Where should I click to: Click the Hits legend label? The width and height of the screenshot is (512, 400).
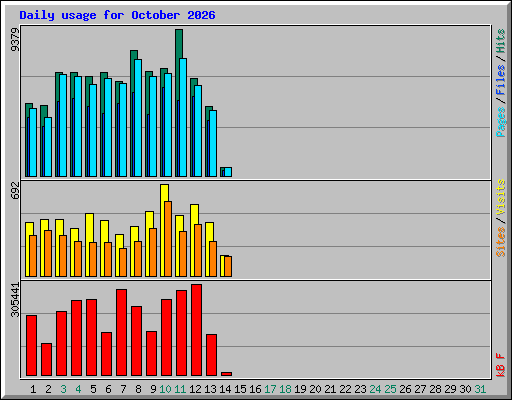click(x=500, y=41)
